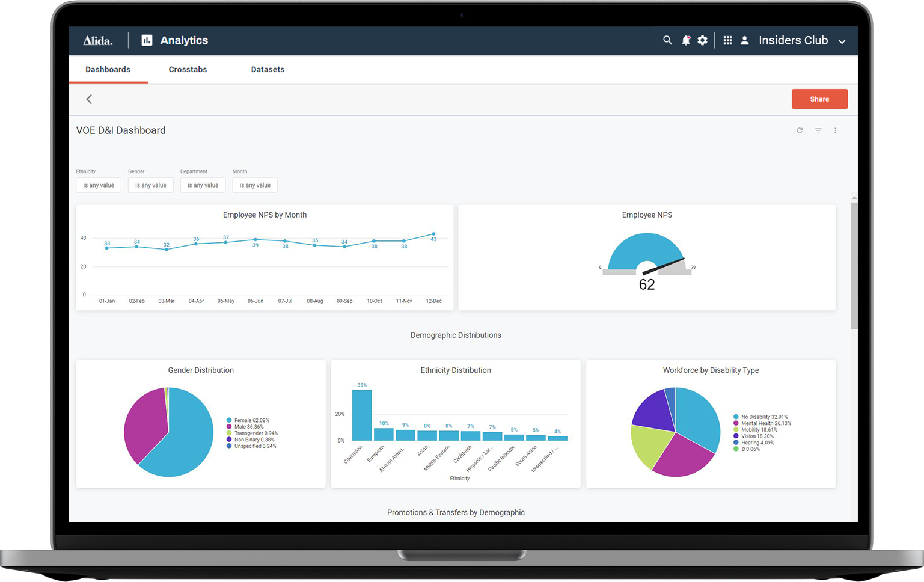Open the apps grid launcher
Screen dimensions: 924x582
point(727,40)
